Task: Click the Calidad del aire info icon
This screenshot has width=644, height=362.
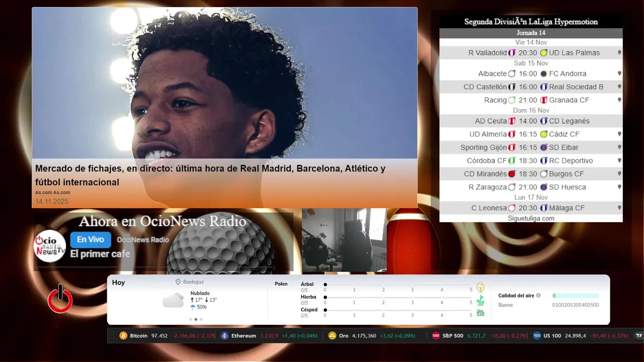Action: click(538, 296)
